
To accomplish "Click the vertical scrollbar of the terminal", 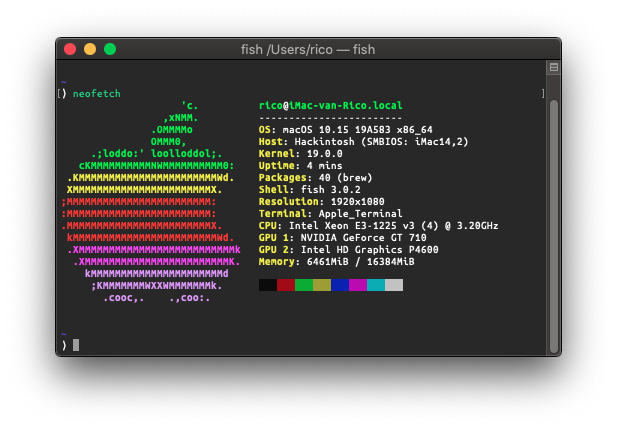I will click(x=554, y=227).
